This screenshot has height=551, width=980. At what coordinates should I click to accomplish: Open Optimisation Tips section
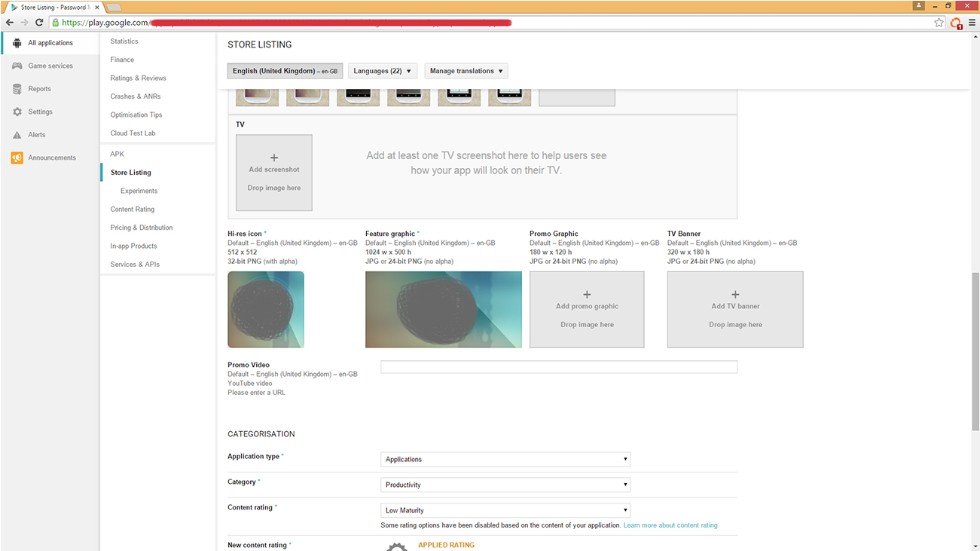coord(136,115)
